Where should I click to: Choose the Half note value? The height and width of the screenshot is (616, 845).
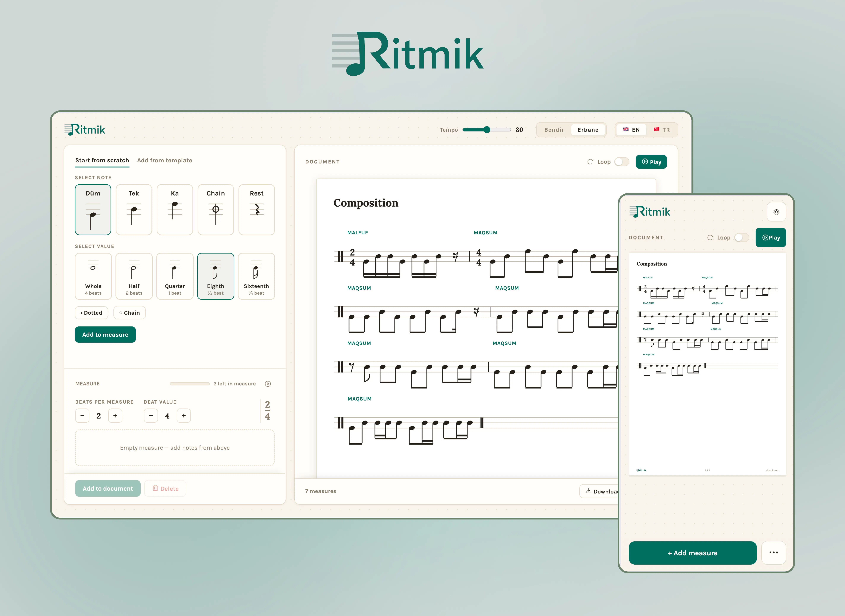click(x=134, y=276)
